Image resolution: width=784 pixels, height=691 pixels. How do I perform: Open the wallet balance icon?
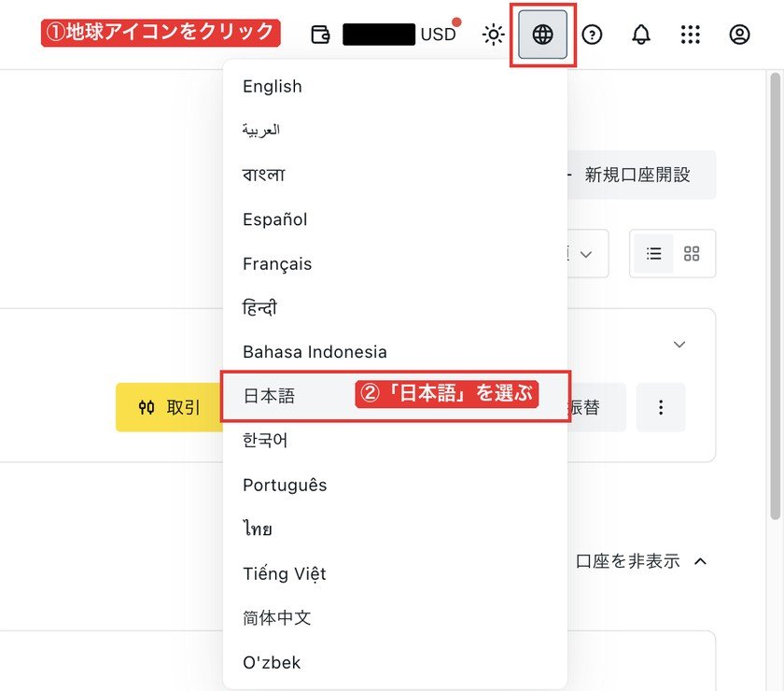[x=320, y=35]
